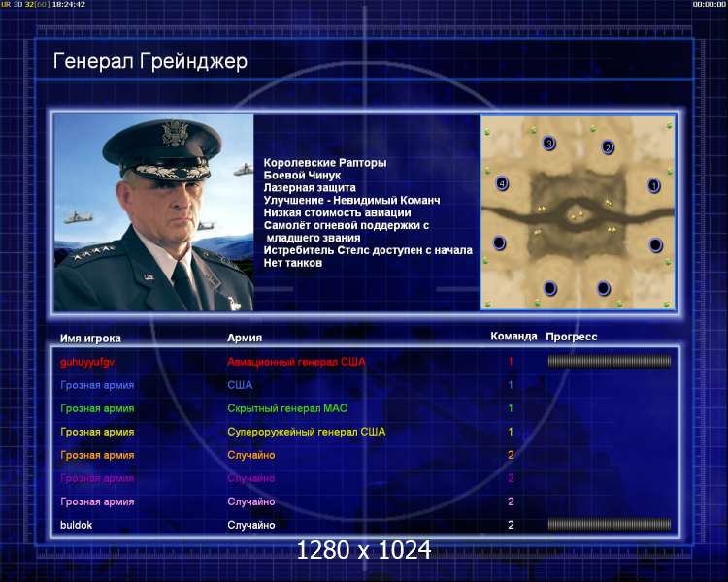Click the desert map preview image
This screenshot has width=728, height=582.
578,212
